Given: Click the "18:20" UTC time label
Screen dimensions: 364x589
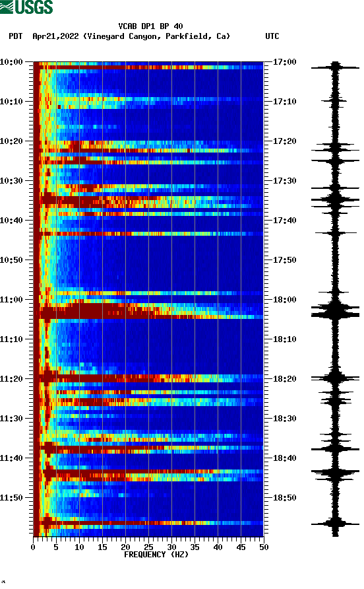Looking at the screenshot, I should (x=284, y=379).
